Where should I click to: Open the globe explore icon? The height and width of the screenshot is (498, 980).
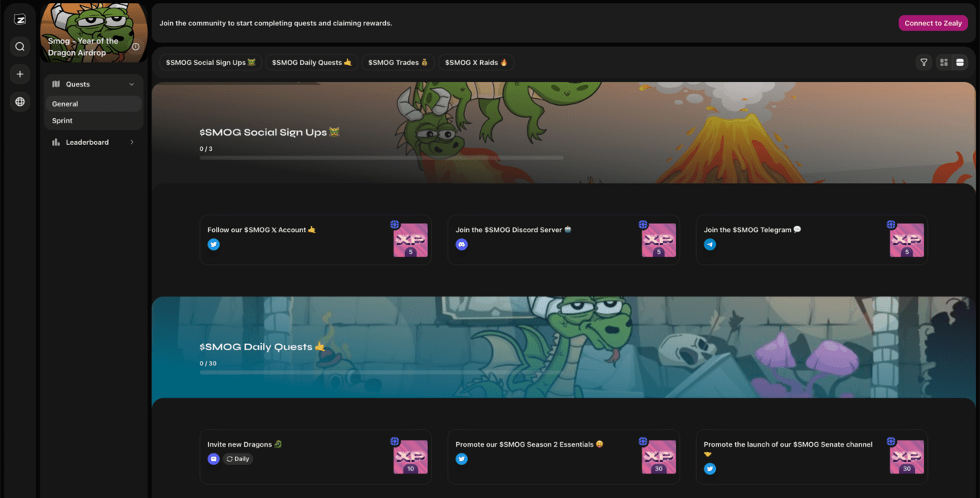click(20, 102)
